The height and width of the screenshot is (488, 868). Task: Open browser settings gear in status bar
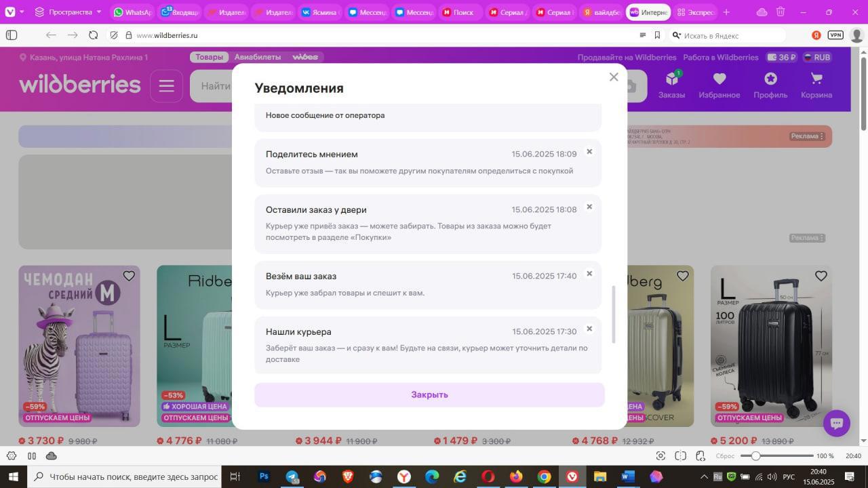[12, 456]
